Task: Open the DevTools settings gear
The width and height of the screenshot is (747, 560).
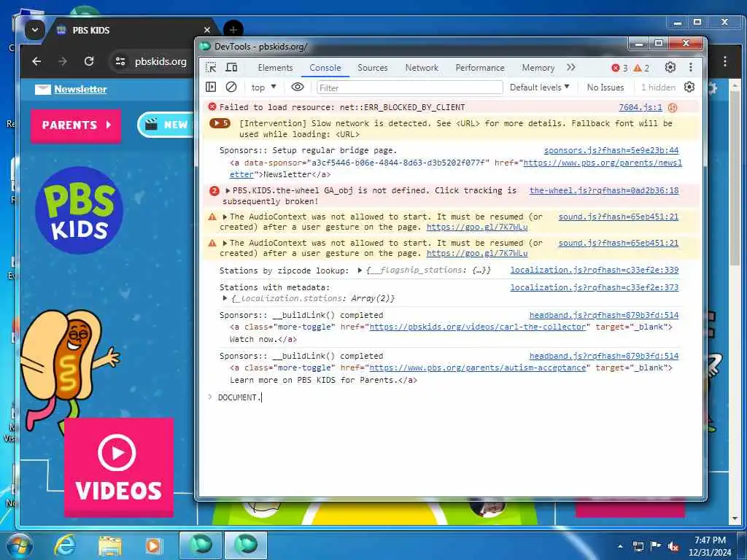Action: click(x=670, y=68)
